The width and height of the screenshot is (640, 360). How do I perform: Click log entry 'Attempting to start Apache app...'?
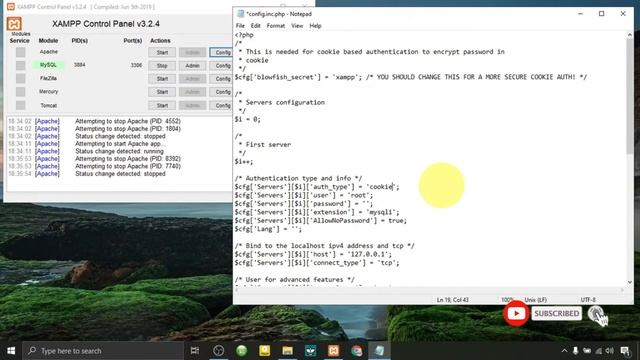120,144
